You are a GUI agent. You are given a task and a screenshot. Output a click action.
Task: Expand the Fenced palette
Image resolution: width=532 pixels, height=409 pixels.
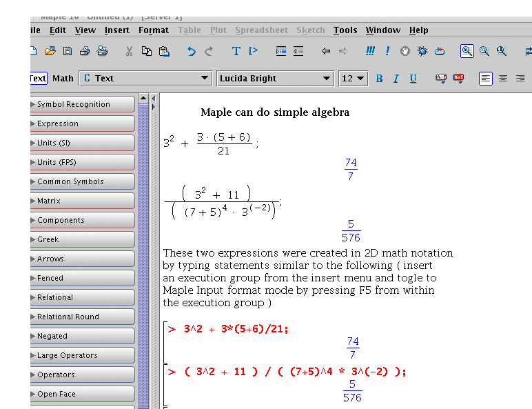[x=83, y=278]
